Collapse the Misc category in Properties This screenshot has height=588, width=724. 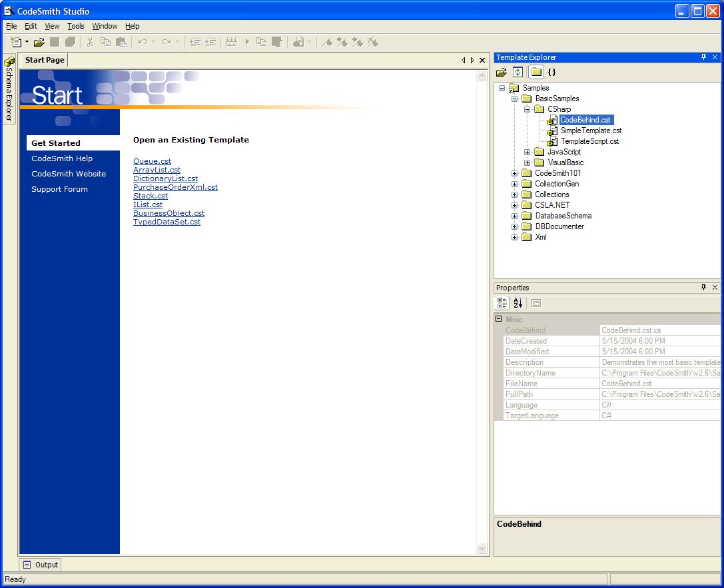(x=499, y=319)
